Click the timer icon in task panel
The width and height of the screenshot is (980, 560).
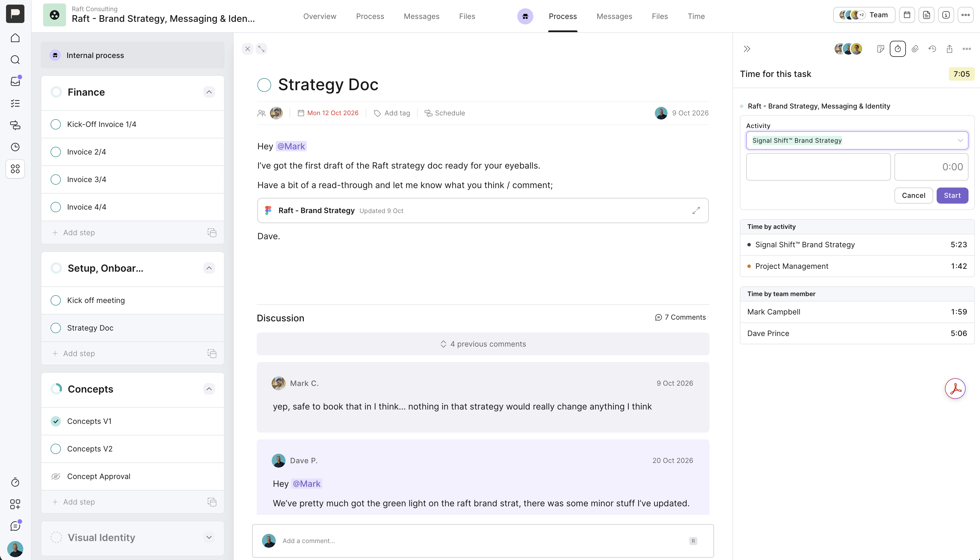898,49
